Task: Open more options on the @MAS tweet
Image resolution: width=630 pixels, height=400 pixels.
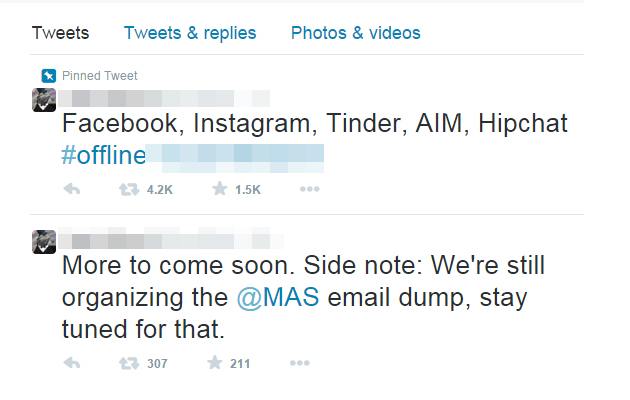Action: pyautogui.click(x=299, y=363)
